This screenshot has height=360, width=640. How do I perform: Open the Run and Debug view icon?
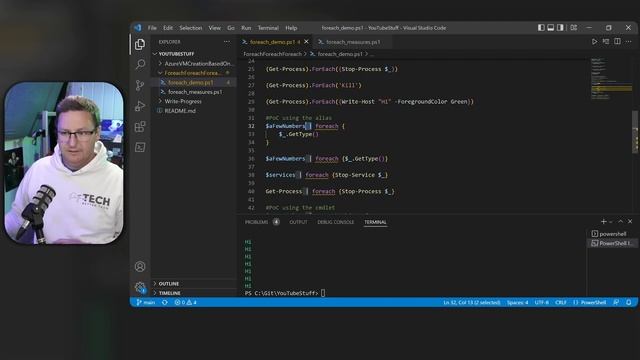[x=140, y=106]
